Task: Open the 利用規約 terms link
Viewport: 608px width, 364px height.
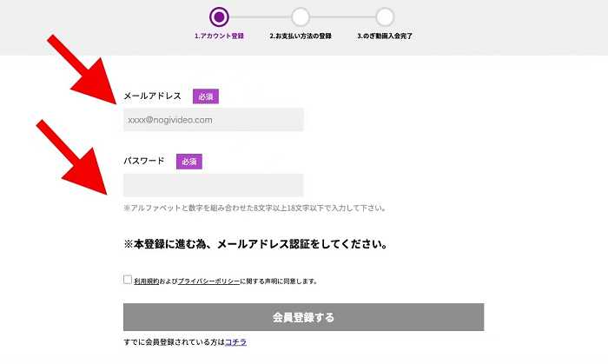Action: [147, 281]
